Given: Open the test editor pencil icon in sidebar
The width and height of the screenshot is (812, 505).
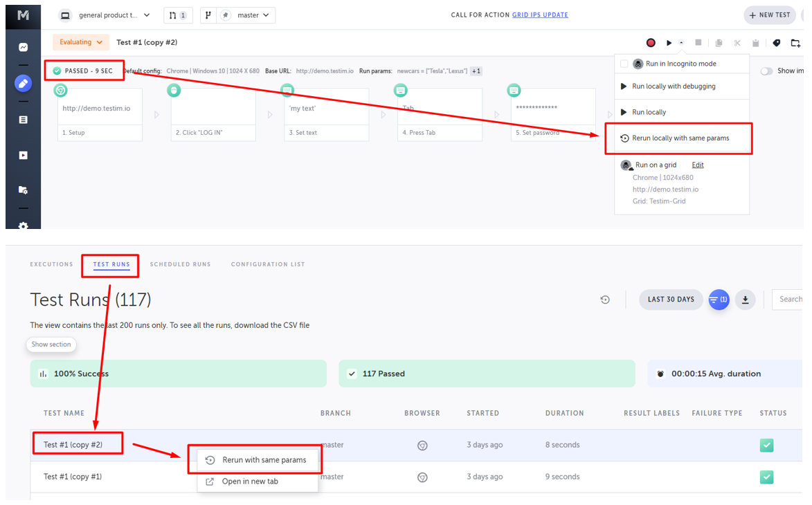Looking at the screenshot, I should [23, 84].
